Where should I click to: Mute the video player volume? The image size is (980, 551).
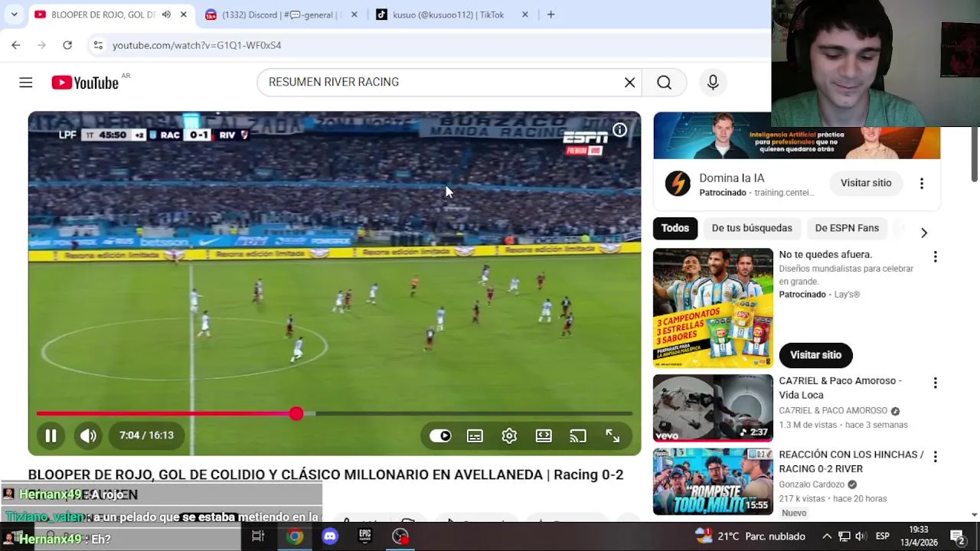click(x=89, y=435)
